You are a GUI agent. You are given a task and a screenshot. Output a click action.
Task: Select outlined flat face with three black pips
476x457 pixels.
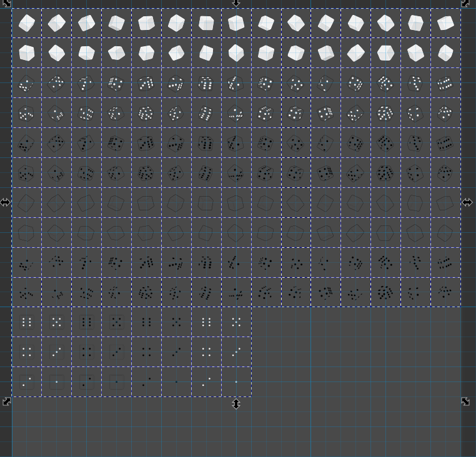pos(117,352)
